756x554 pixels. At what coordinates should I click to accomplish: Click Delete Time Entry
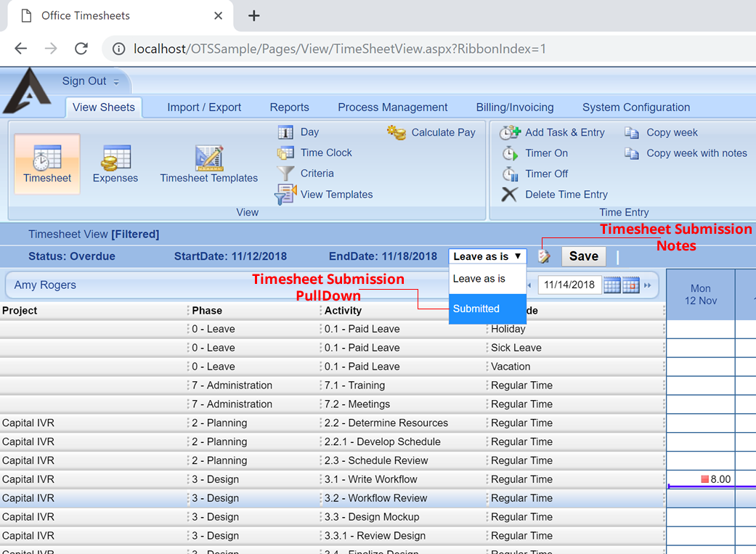566,195
